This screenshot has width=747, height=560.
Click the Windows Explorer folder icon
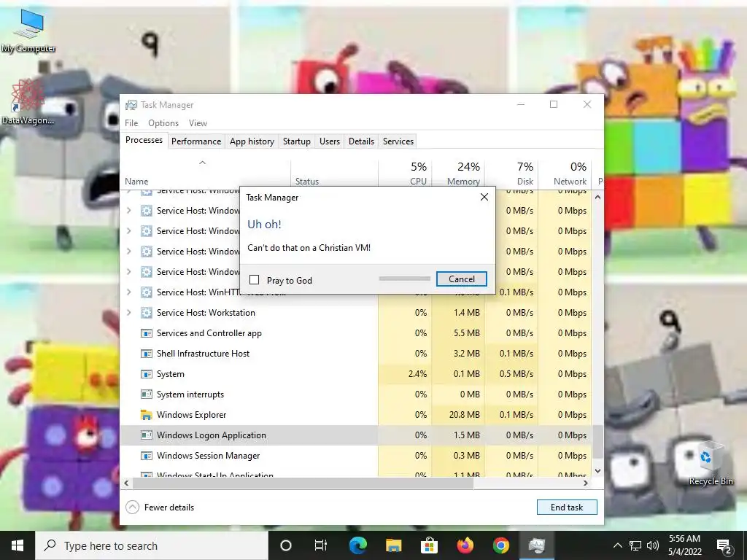pyautogui.click(x=146, y=415)
